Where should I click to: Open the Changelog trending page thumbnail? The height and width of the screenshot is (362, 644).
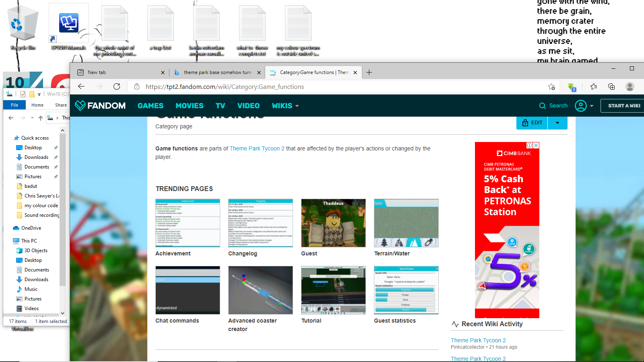pos(260,223)
